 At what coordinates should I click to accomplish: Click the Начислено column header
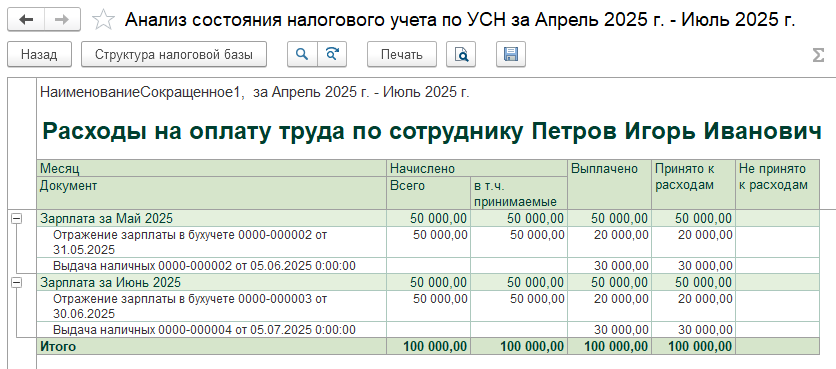[477, 169]
